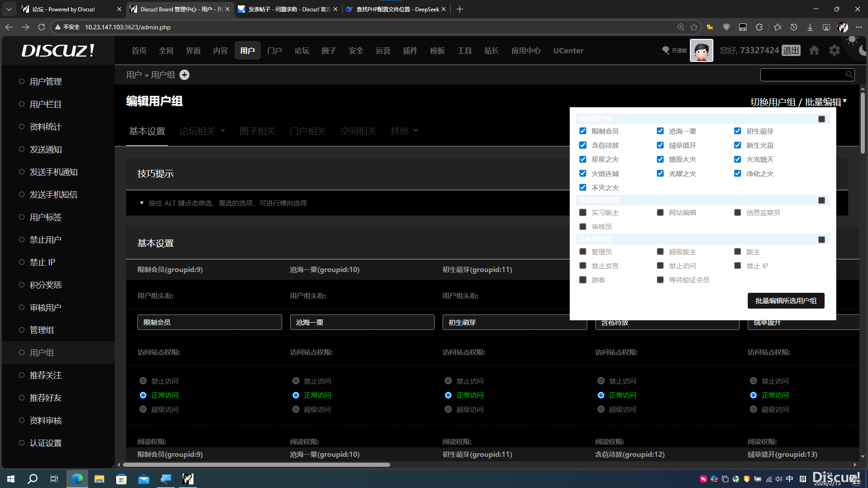This screenshot has width=868, height=488.
Task: Click the 退出 logout link
Action: point(791,51)
